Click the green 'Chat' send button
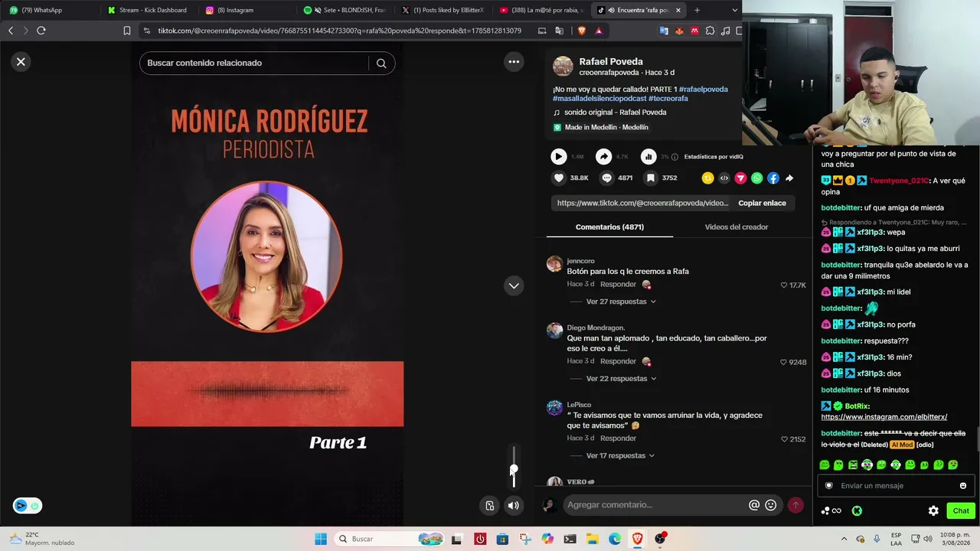 pos(961,510)
